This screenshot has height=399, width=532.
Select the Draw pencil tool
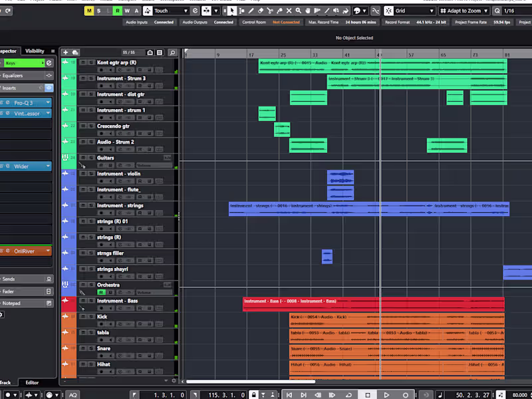pos(251,11)
